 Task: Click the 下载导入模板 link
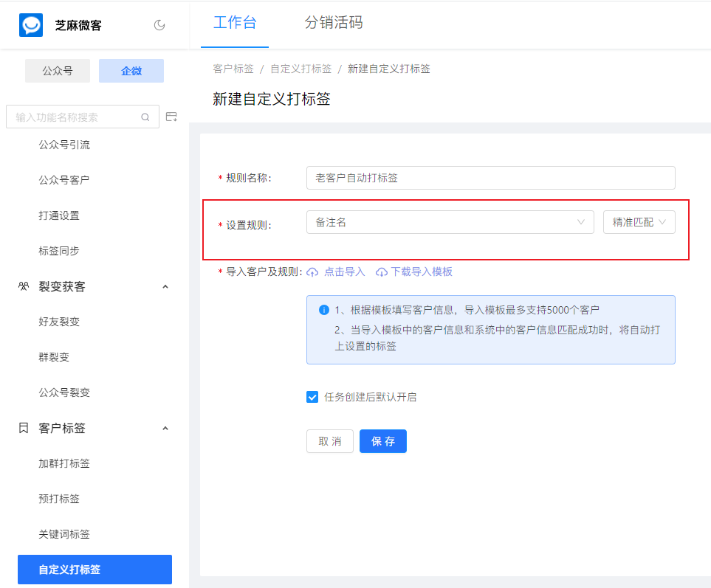click(x=422, y=271)
